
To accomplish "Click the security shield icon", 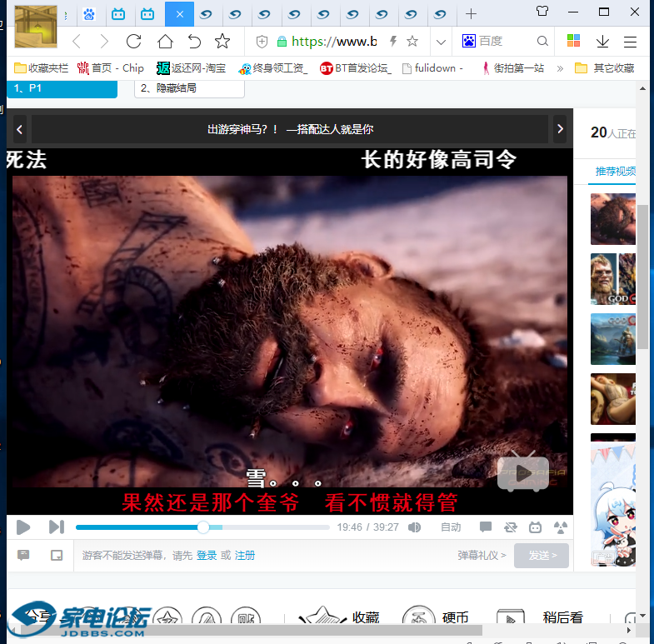I will (262, 42).
